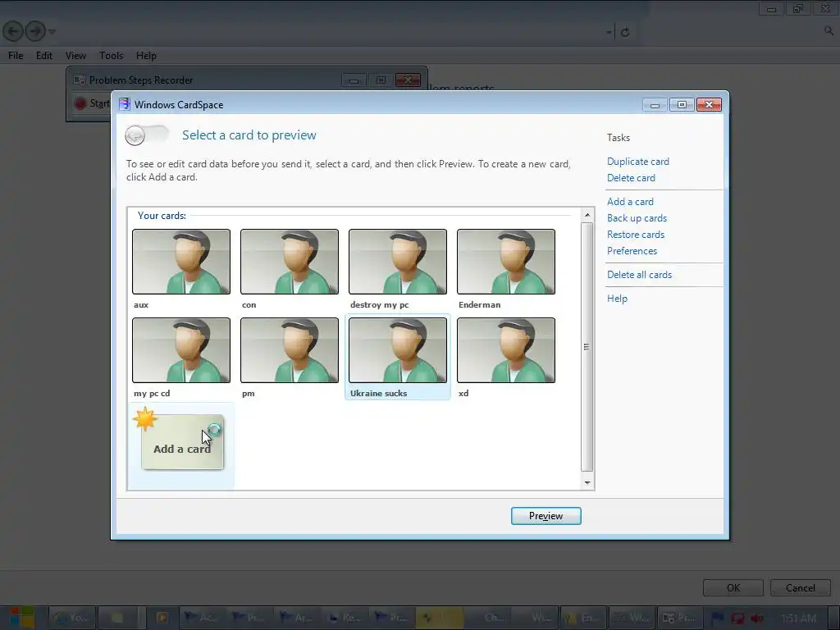Image resolution: width=840 pixels, height=630 pixels.
Task: Click the Windows CardSpace title icon
Action: 125,104
